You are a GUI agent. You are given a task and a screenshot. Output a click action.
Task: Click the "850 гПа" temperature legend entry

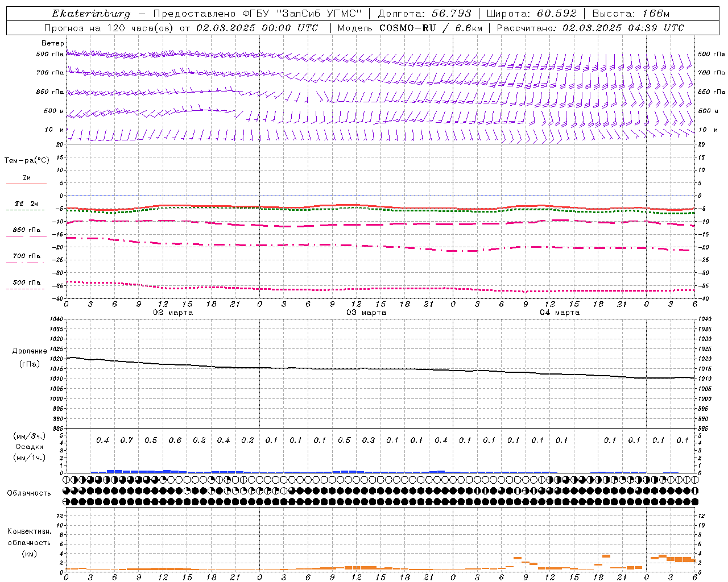(x=27, y=230)
